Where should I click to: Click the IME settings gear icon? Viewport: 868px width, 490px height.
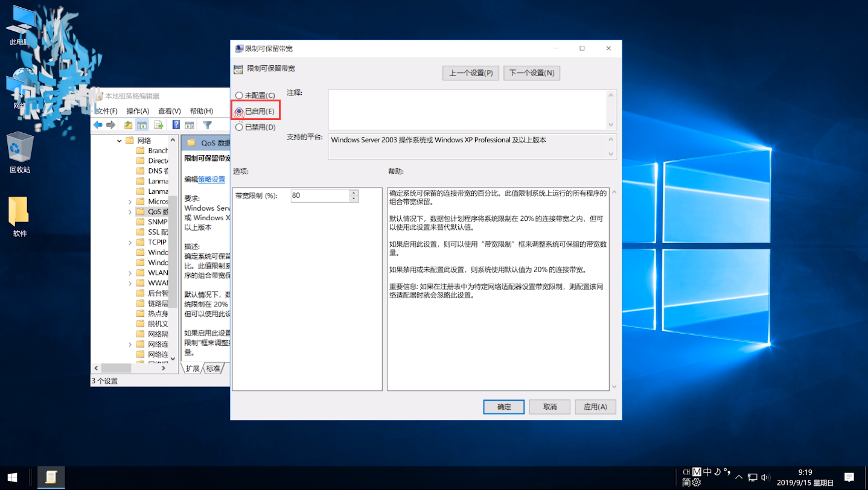pos(696,483)
